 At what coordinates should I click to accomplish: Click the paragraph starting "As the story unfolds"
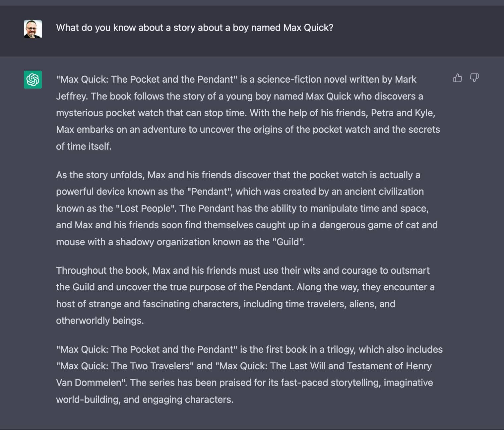247,208
